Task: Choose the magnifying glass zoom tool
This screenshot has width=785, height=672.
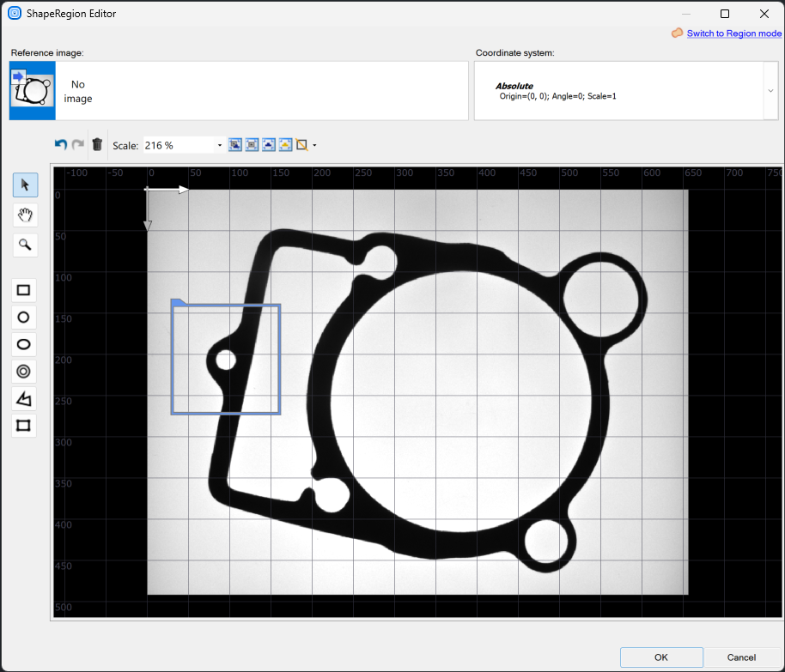Action: (x=25, y=245)
